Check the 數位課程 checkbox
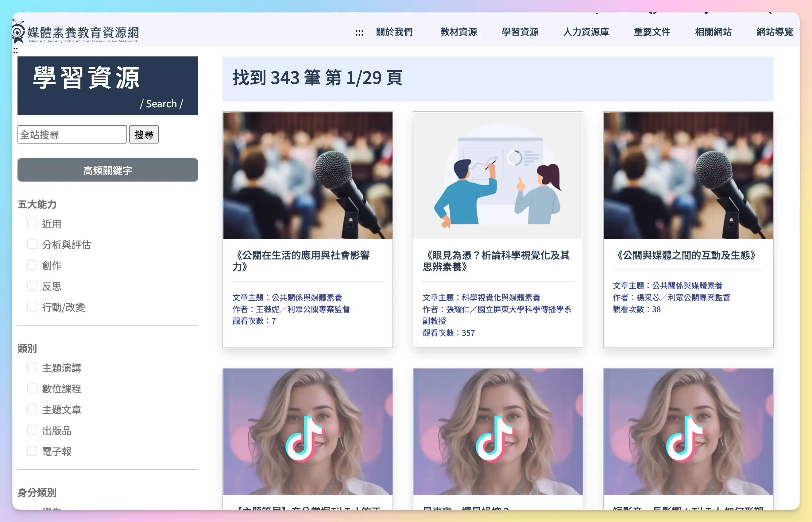This screenshot has width=812, height=522. pos(32,389)
